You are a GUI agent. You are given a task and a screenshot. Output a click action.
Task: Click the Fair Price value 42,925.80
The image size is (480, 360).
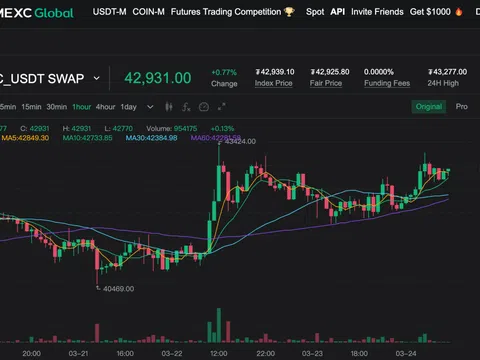330,72
